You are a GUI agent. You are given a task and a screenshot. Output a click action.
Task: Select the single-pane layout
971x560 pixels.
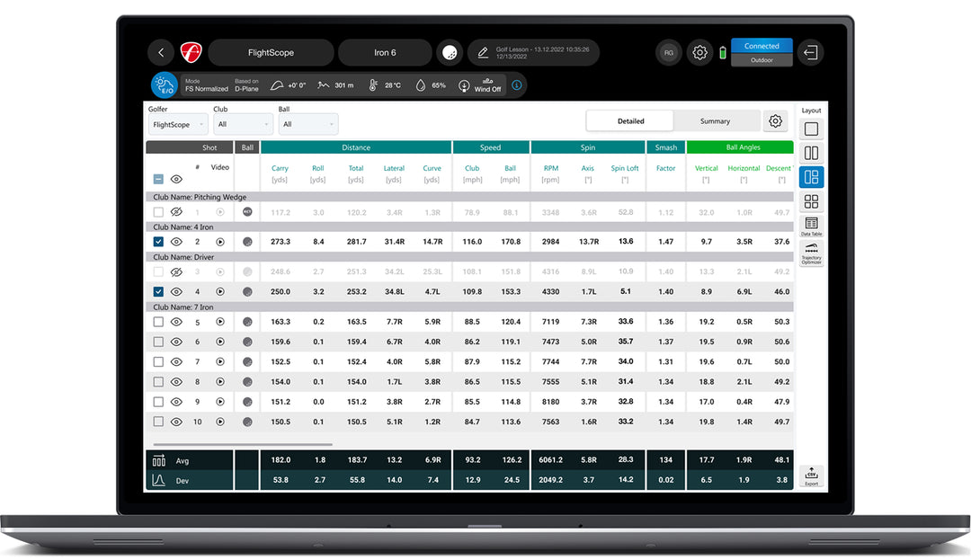pyautogui.click(x=811, y=129)
